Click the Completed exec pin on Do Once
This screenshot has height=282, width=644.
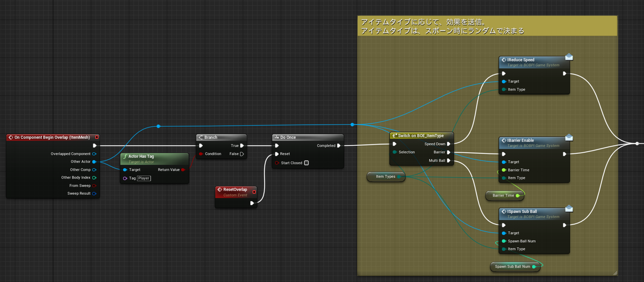[x=339, y=145]
